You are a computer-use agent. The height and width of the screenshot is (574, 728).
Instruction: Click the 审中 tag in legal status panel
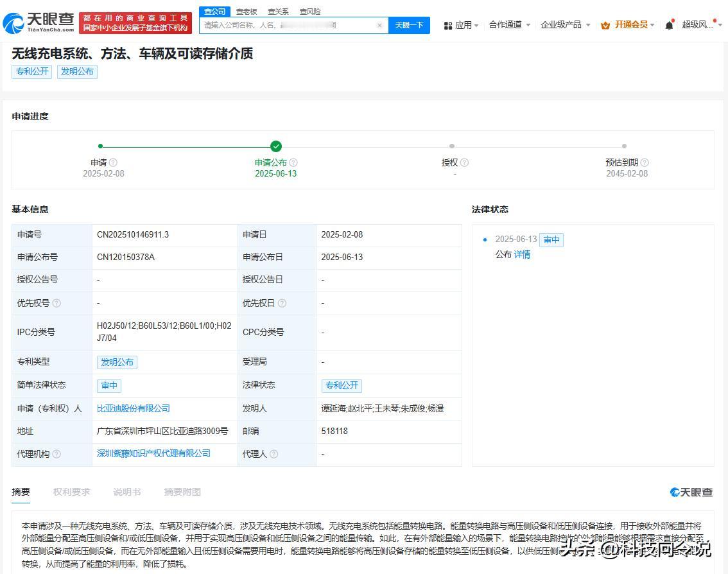coord(551,239)
